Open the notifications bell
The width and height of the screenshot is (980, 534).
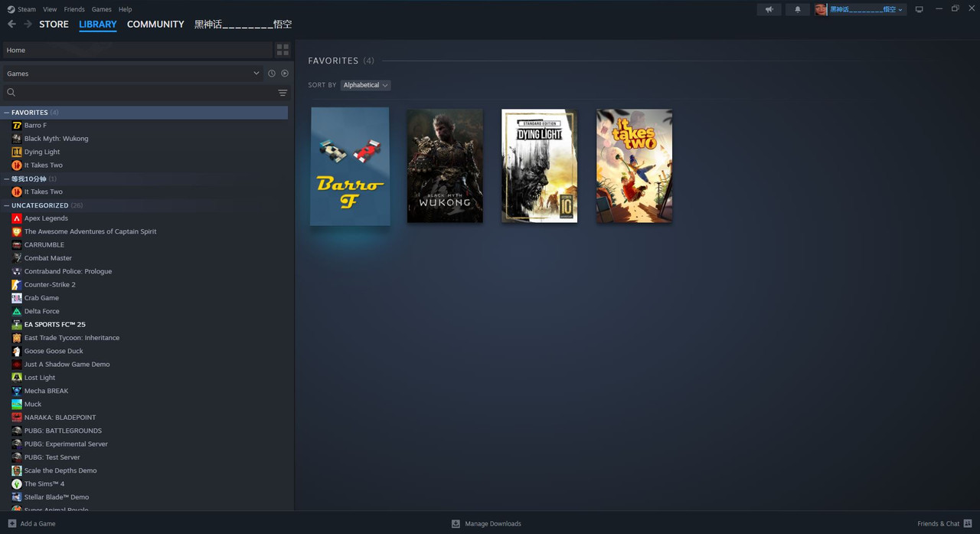(x=797, y=9)
